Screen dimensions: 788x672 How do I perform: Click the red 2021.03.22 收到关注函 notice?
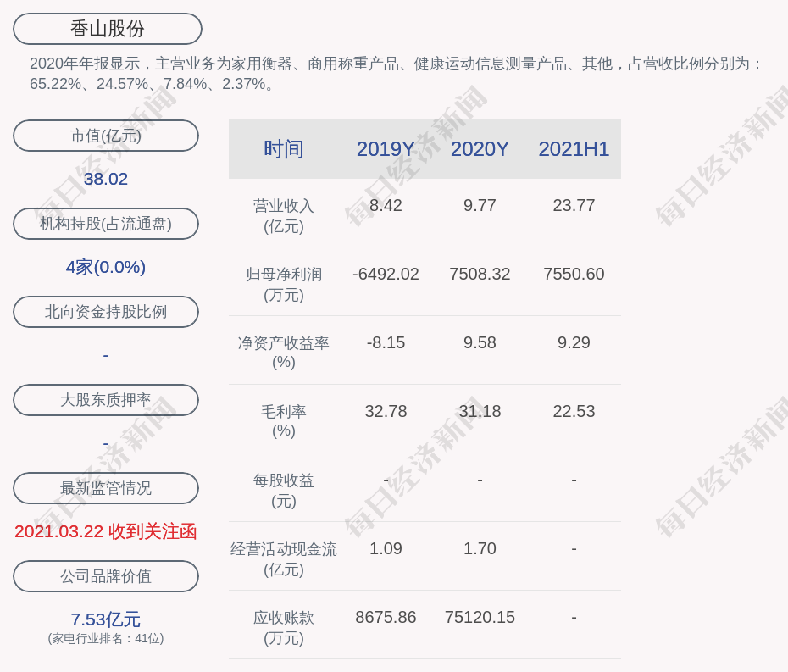[106, 531]
